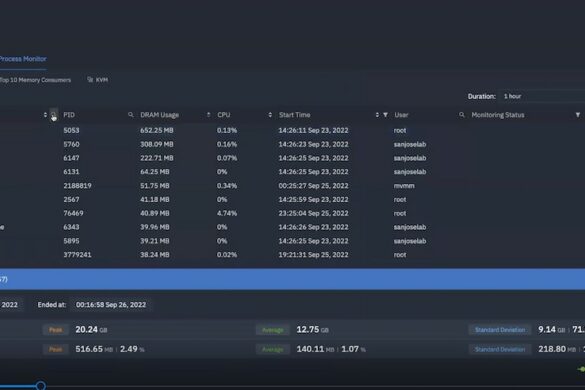Screen dimensions: 585x390
Task: Select PID 3779241 cell
Action: pyautogui.click(x=77, y=255)
